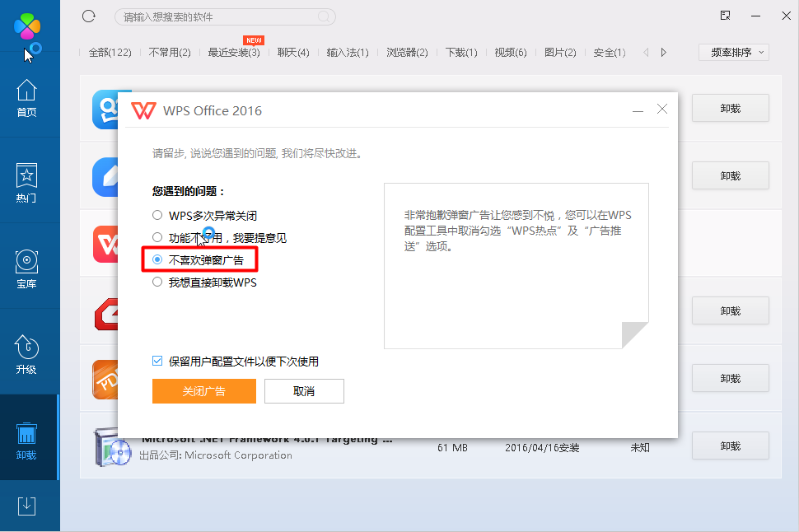Switch to 视频(6) category tab
The image size is (799, 532).
tap(511, 53)
